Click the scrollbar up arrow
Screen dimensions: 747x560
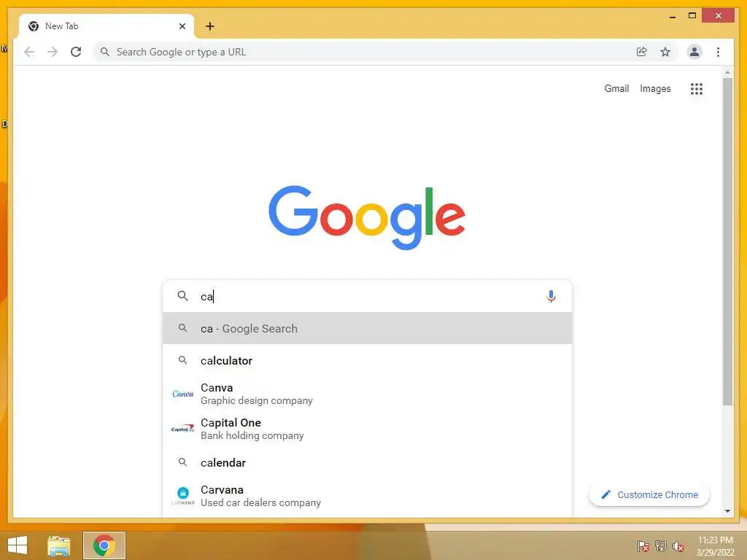click(x=727, y=72)
